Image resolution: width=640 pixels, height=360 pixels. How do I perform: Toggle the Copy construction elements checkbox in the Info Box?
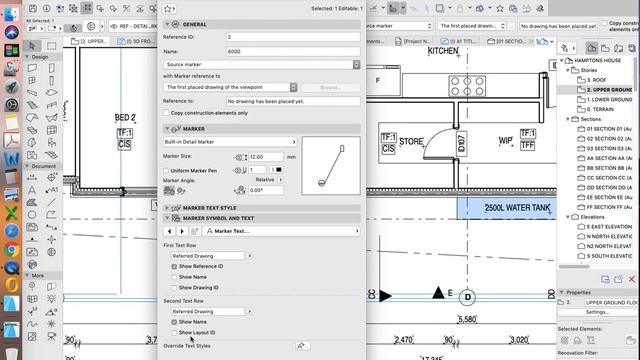[x=604, y=23]
